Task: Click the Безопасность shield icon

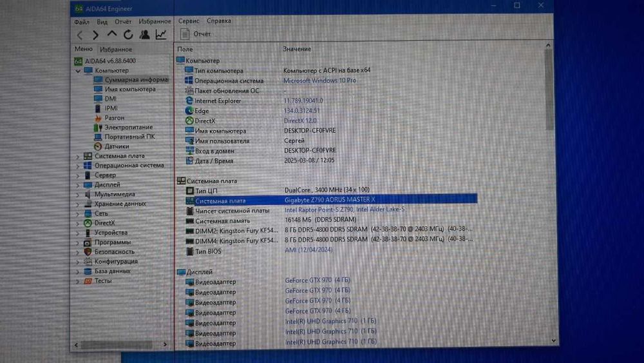Action: point(88,251)
